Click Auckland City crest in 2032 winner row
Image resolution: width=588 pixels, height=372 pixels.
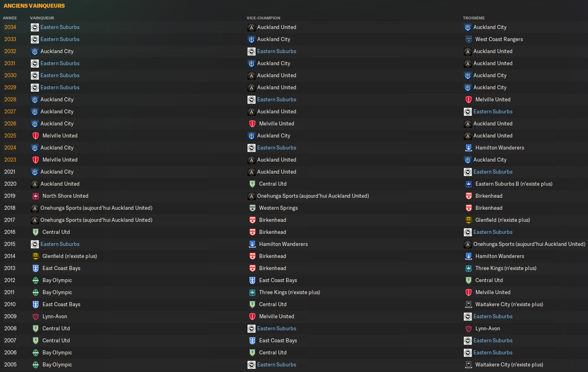click(x=35, y=52)
